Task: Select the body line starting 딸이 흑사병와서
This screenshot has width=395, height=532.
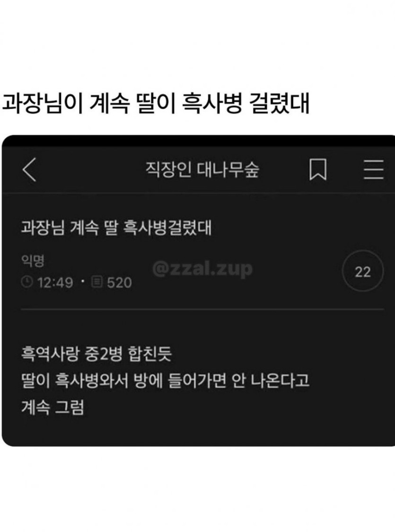Action: click(x=165, y=380)
